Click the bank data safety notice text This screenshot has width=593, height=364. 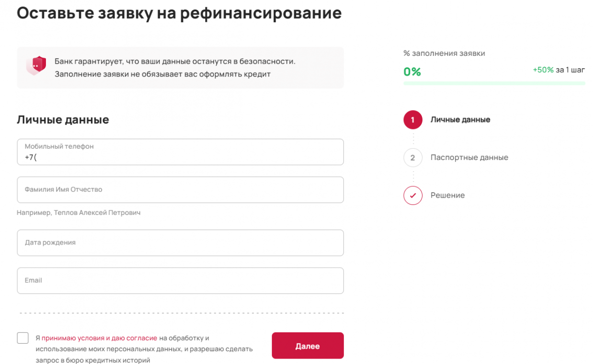click(x=175, y=68)
